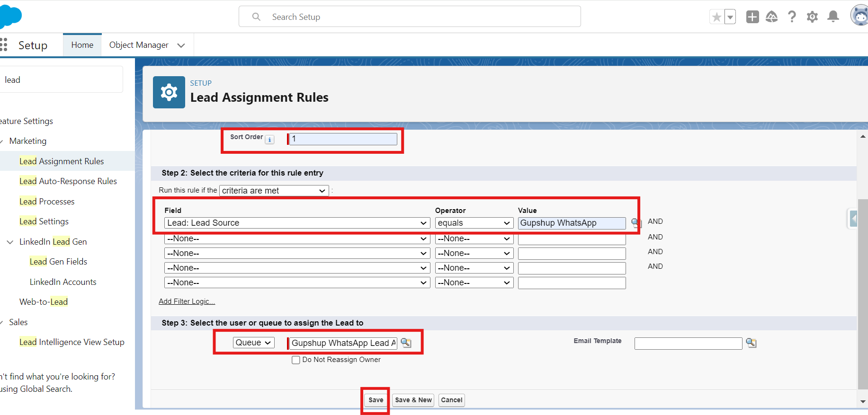Click the search magnifier icon in Search Setup
Viewport: 868px width, 415px height.
(x=256, y=17)
